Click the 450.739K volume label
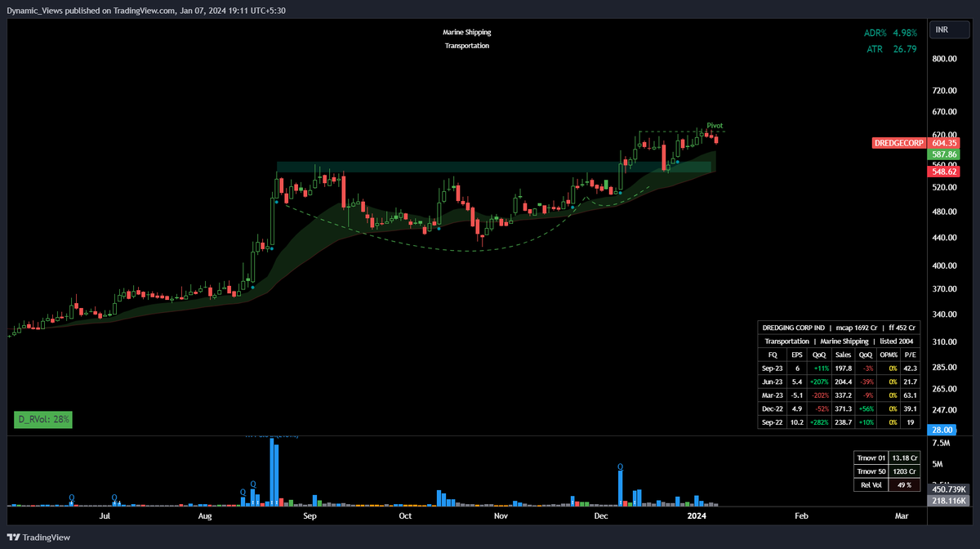This screenshot has width=980, height=549. [x=948, y=489]
